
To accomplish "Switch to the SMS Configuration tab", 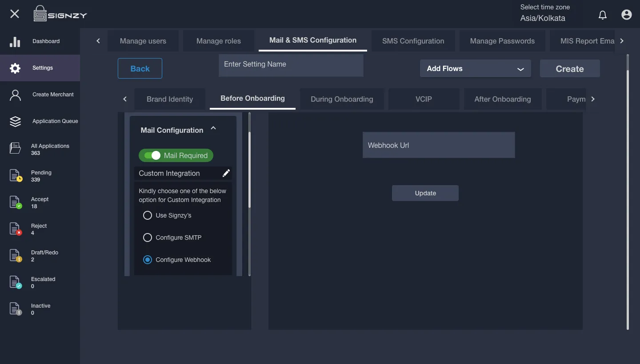I will point(413,41).
